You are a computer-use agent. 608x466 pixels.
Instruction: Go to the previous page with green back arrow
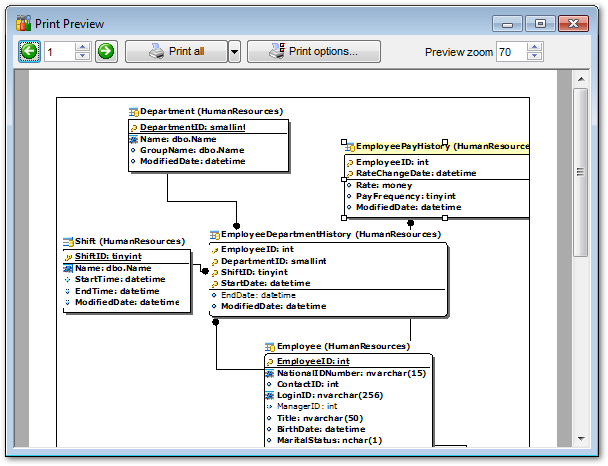(x=28, y=51)
